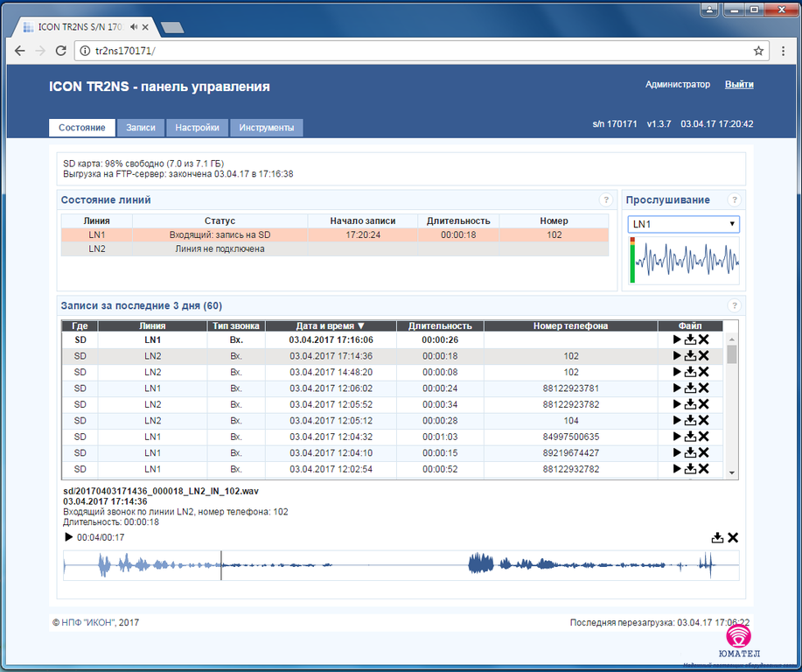Viewport: 802px width, 672px height.
Task: Bookmark this page with the star
Action: 758,51
